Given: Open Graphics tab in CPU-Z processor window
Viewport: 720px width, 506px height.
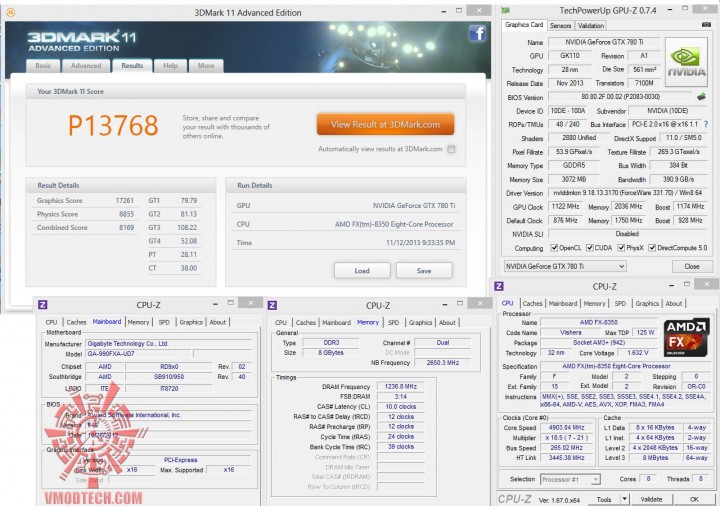Looking at the screenshot, I should [647, 304].
